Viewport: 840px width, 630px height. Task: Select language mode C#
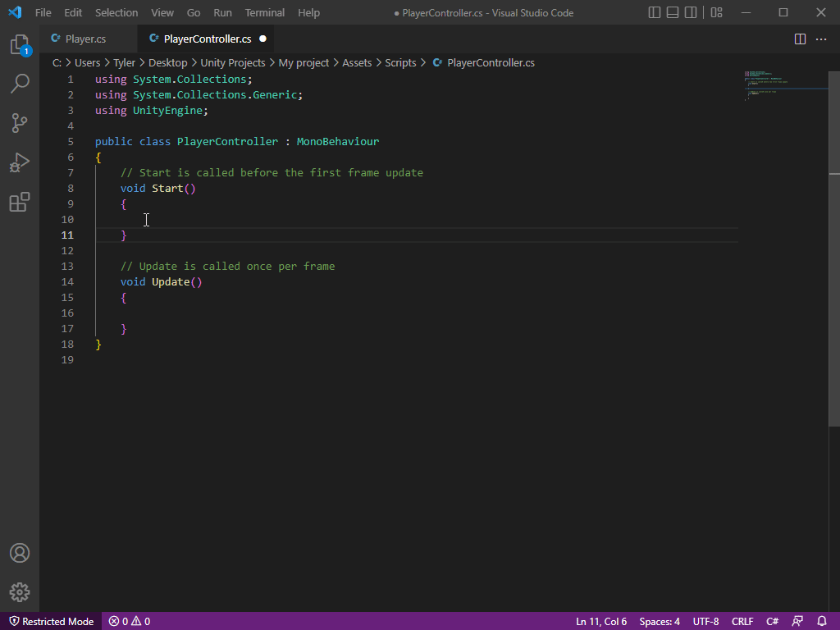pyautogui.click(x=772, y=622)
